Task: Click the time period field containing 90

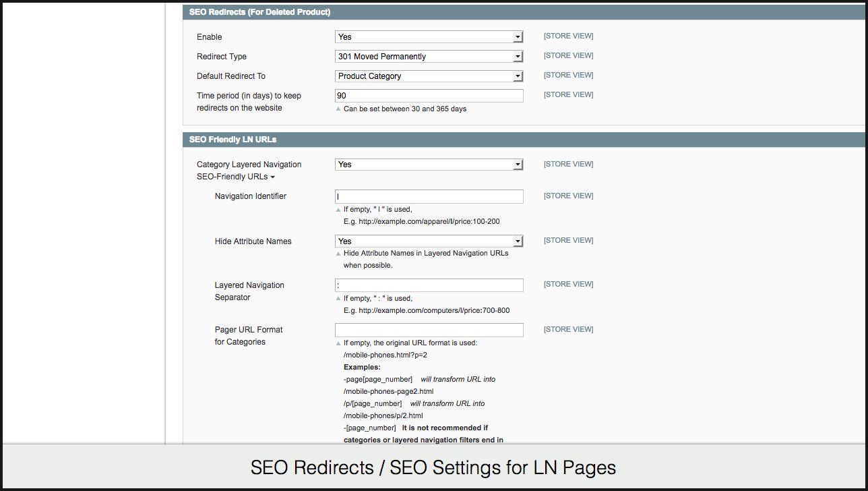Action: tap(429, 96)
